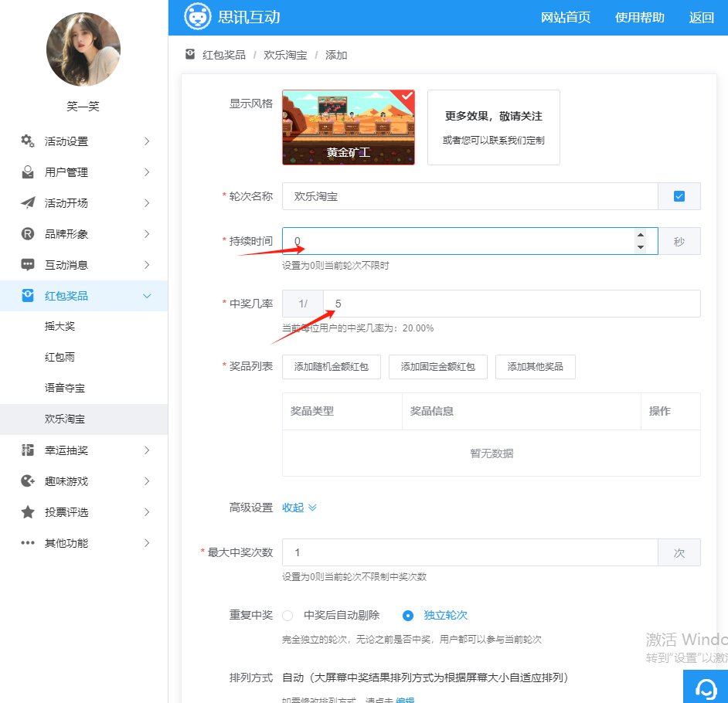Open the 欢乐淘宝 submenu item
The width and height of the screenshot is (728, 703).
84,419
